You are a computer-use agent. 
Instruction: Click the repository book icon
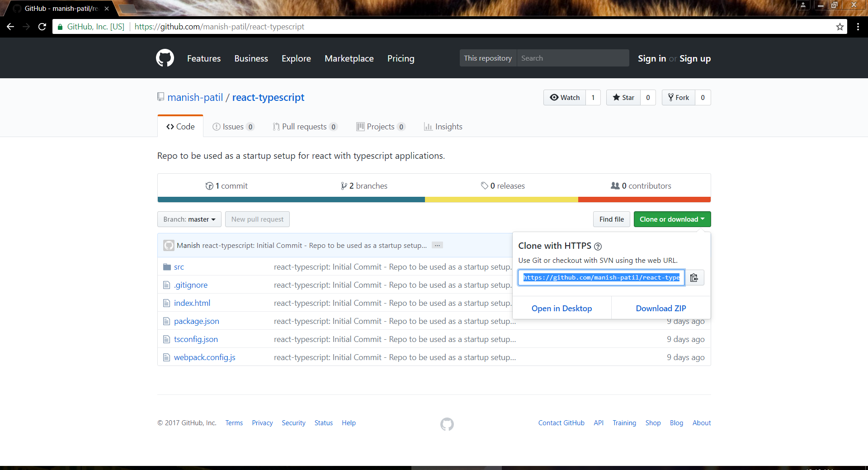point(160,97)
